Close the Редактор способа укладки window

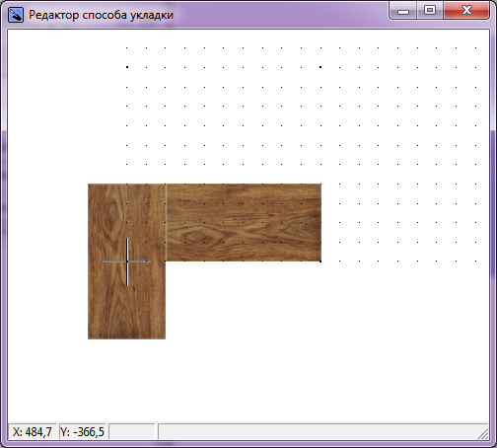click(x=466, y=11)
